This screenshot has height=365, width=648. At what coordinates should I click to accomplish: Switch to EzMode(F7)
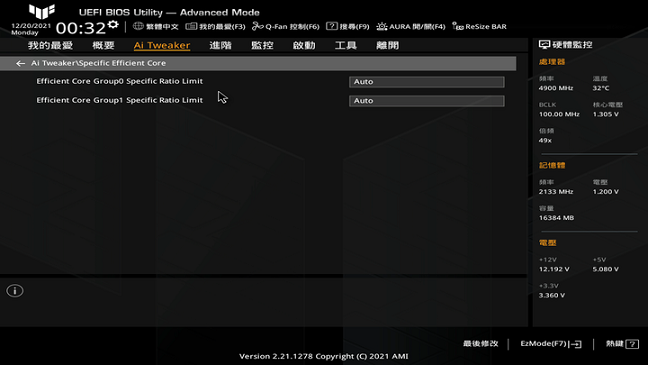551,344
